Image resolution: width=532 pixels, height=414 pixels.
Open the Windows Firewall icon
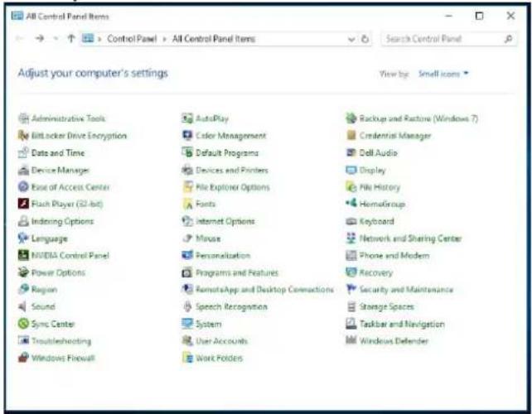click(23, 358)
